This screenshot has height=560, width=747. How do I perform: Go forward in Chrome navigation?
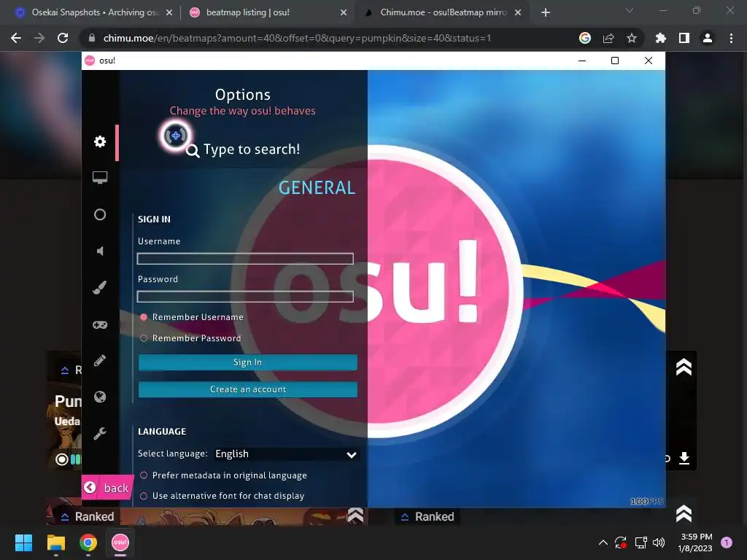pos(39,38)
